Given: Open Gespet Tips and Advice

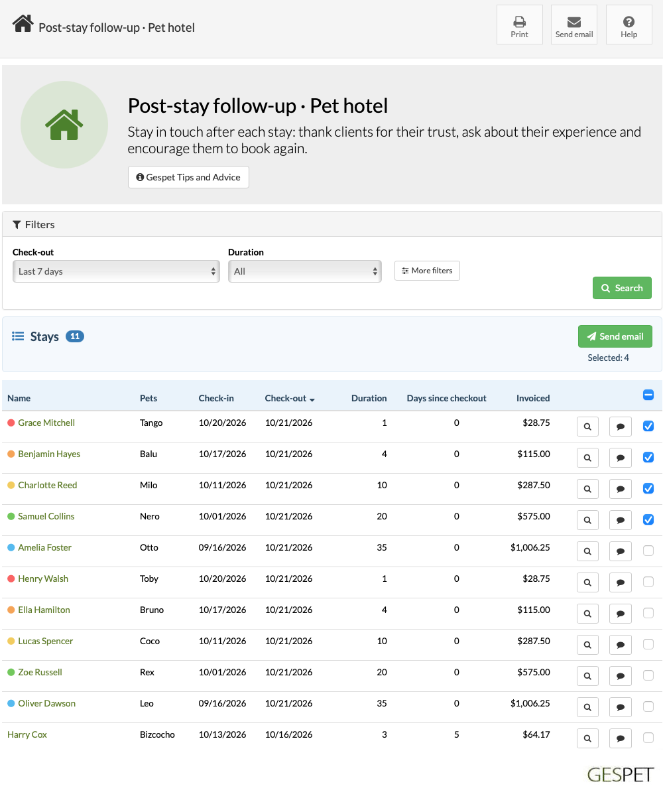Looking at the screenshot, I should [188, 177].
